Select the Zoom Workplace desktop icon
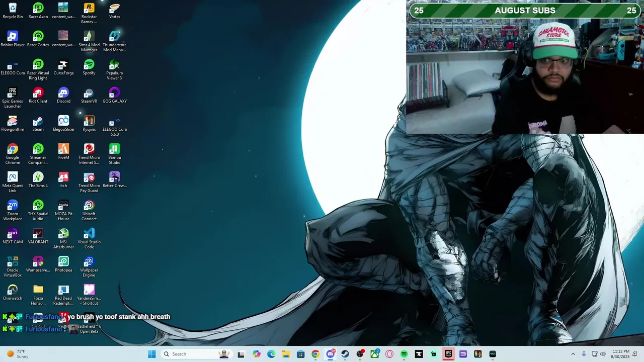The width and height of the screenshot is (644, 362). point(13,210)
